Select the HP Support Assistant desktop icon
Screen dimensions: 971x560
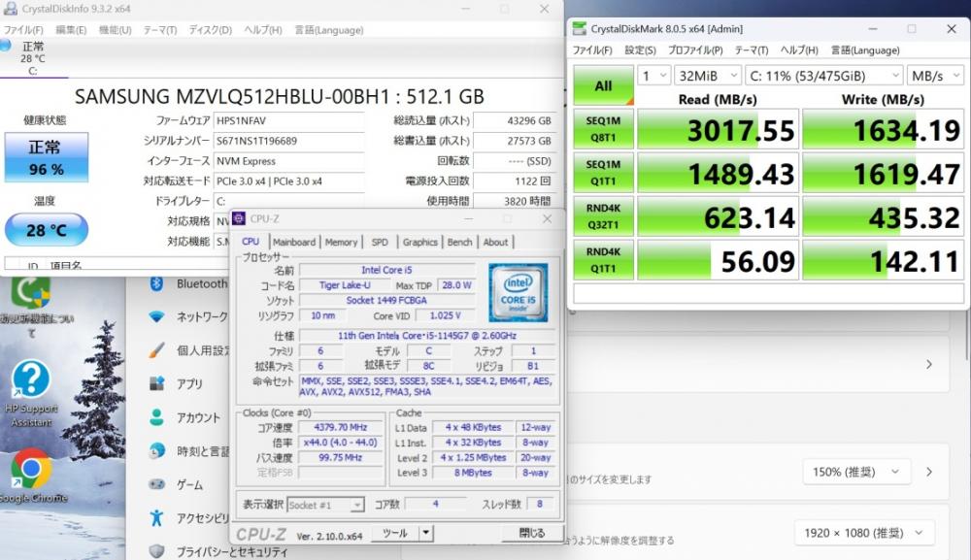pos(31,393)
